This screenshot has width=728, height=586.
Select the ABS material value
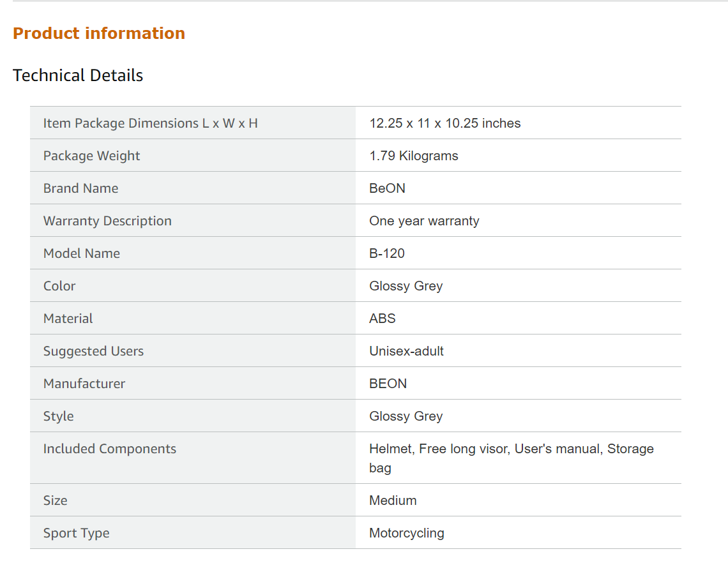click(382, 319)
